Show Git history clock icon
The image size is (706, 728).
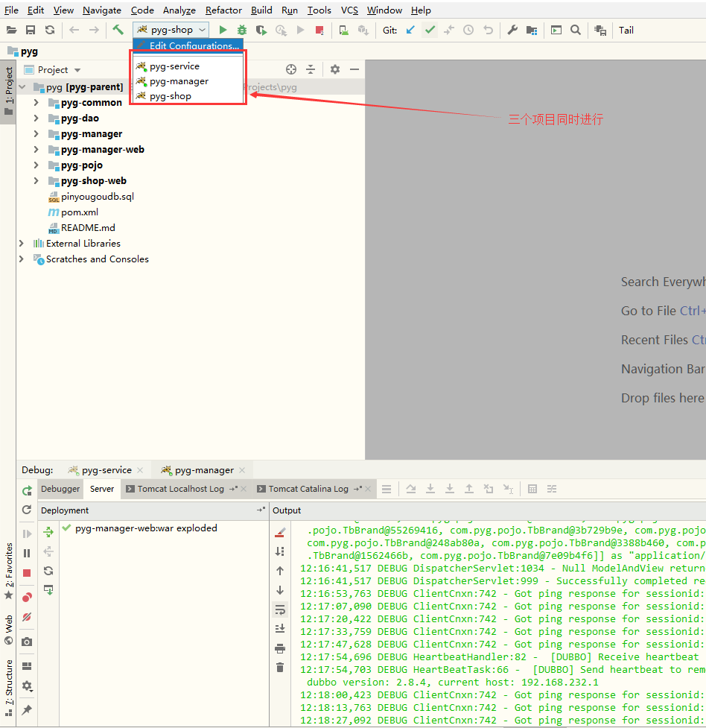[468, 31]
